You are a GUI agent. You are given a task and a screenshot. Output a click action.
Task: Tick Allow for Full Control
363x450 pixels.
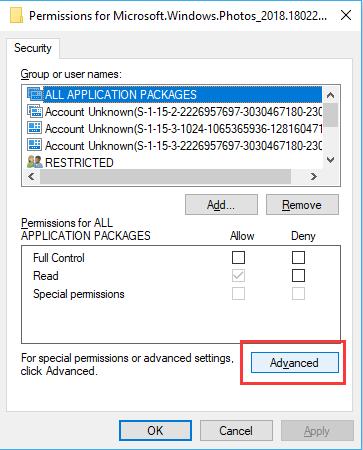[238, 257]
